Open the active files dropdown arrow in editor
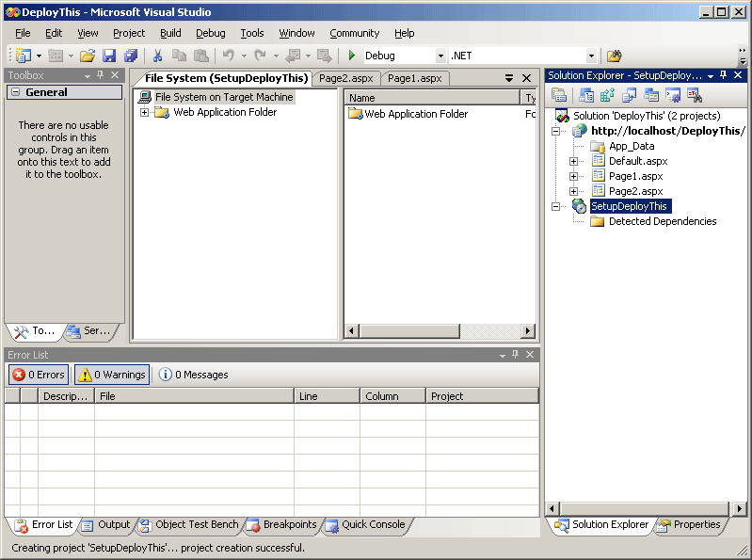The image size is (752, 560). pyautogui.click(x=509, y=78)
